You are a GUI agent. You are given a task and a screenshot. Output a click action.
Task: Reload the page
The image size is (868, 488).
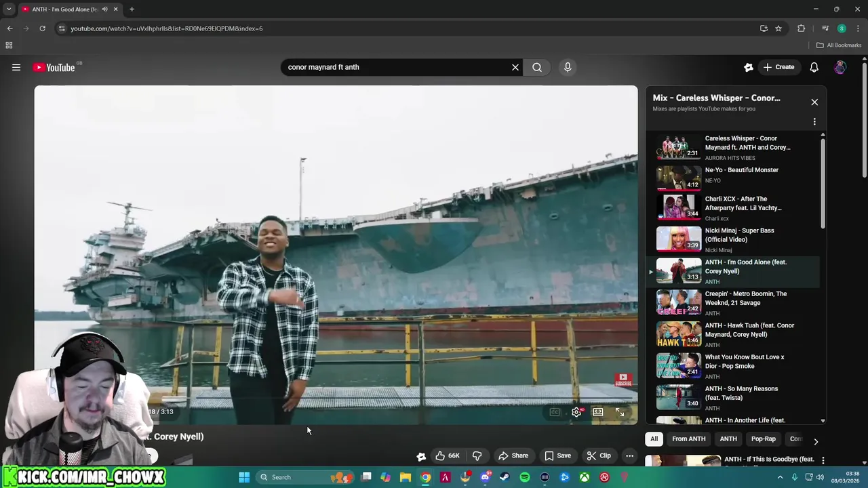pos(42,28)
